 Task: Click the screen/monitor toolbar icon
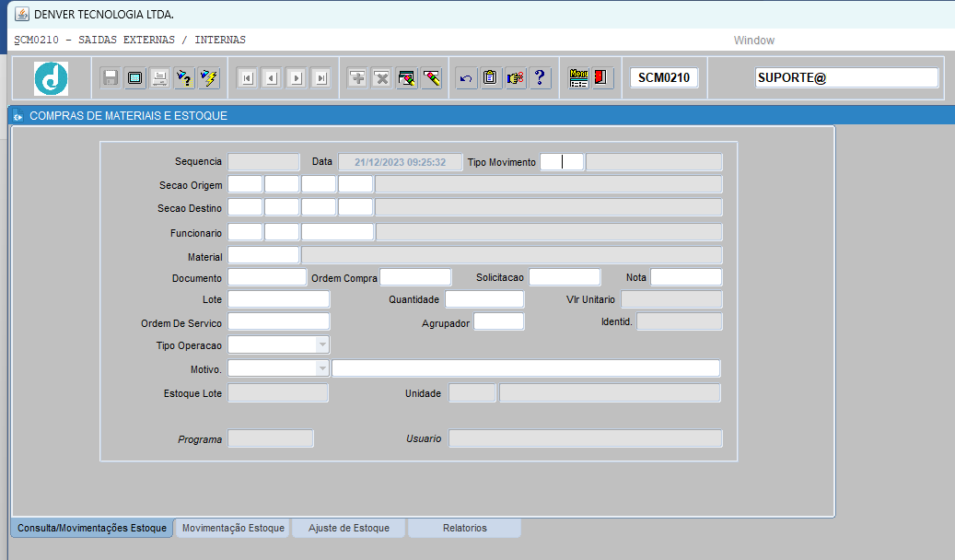135,78
